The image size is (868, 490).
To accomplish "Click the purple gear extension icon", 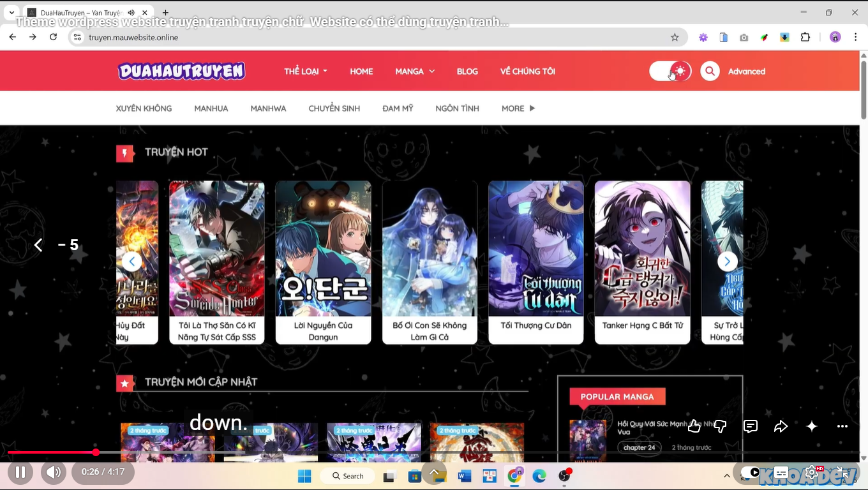I will pyautogui.click(x=703, y=37).
